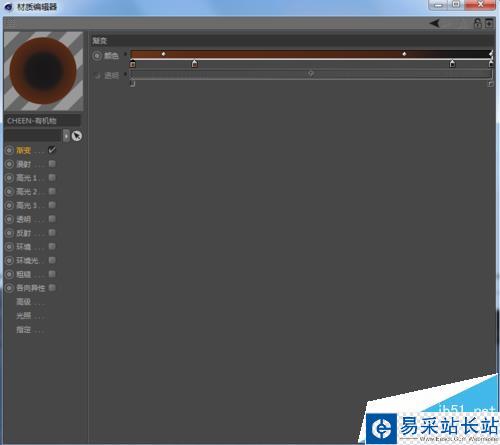
Task: Select the 环境 channel tab
Action: [x=23, y=247]
